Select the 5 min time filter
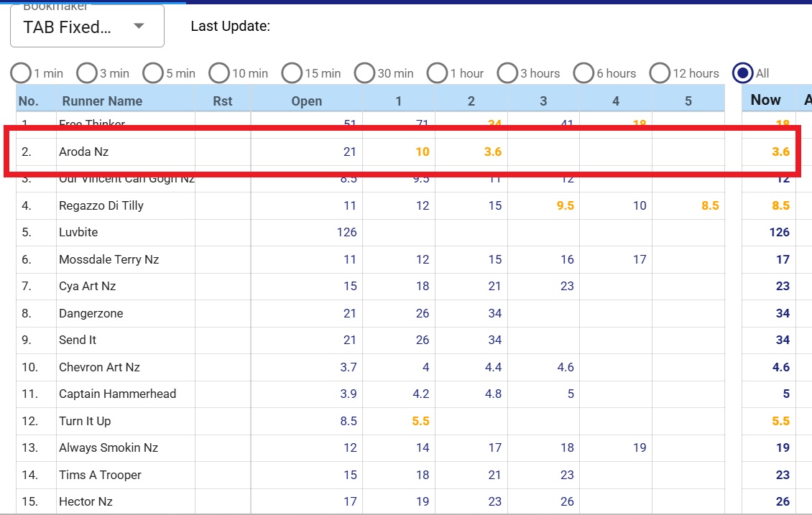This screenshot has width=812, height=515. [x=153, y=73]
